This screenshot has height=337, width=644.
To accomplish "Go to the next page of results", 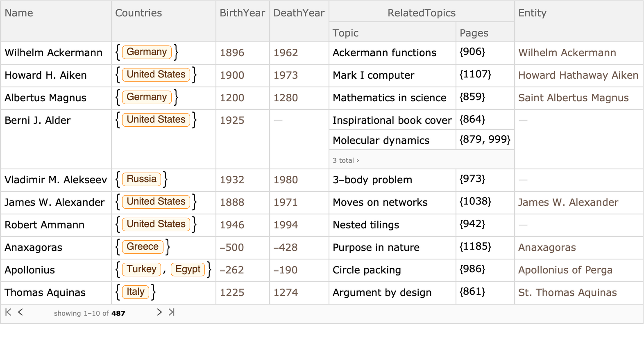I will [159, 312].
